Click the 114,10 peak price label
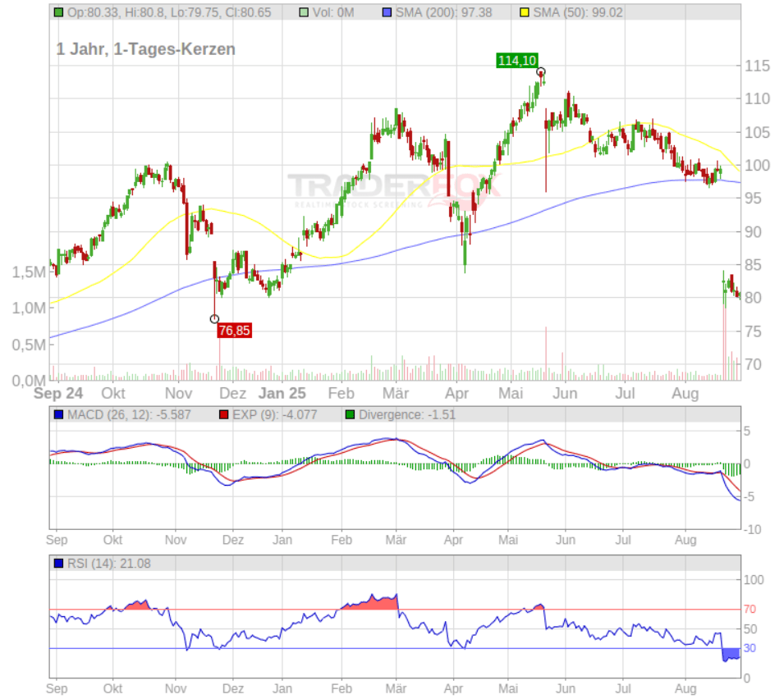 click(517, 61)
